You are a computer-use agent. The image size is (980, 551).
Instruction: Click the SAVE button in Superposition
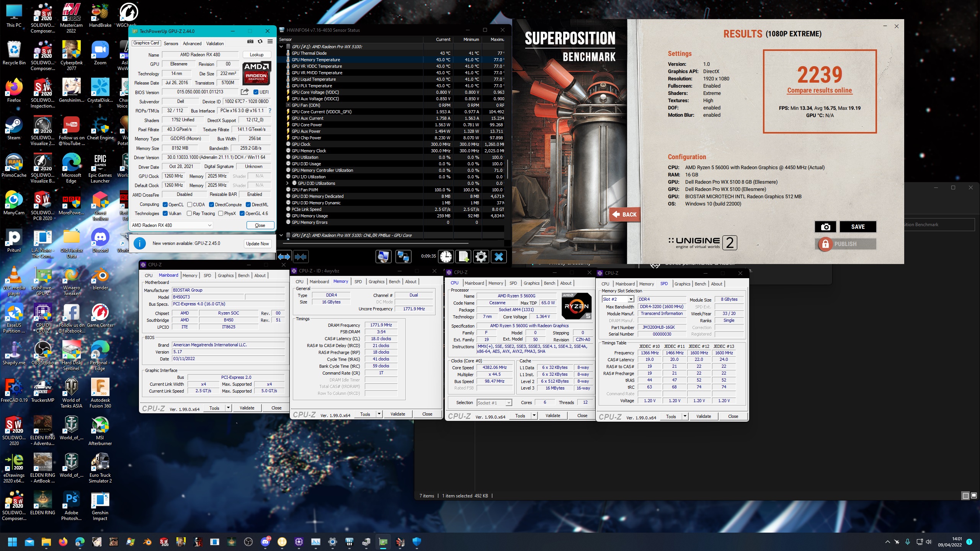(858, 227)
